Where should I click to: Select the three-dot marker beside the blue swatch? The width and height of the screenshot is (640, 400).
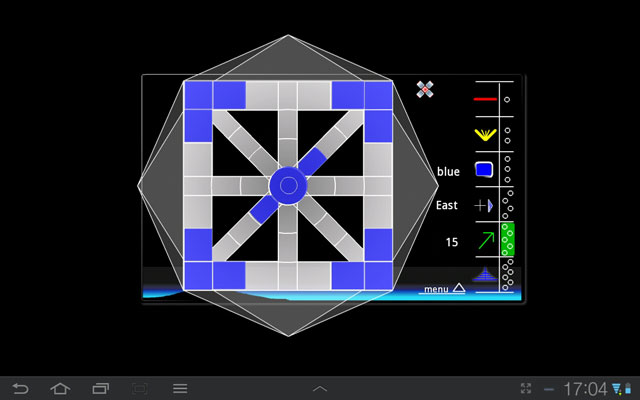507,169
